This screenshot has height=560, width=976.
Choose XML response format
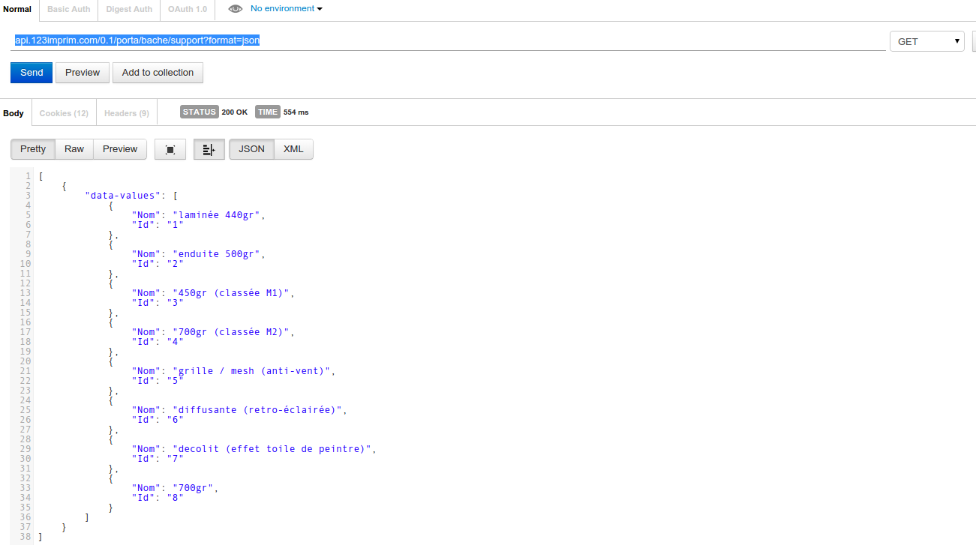tap(293, 149)
